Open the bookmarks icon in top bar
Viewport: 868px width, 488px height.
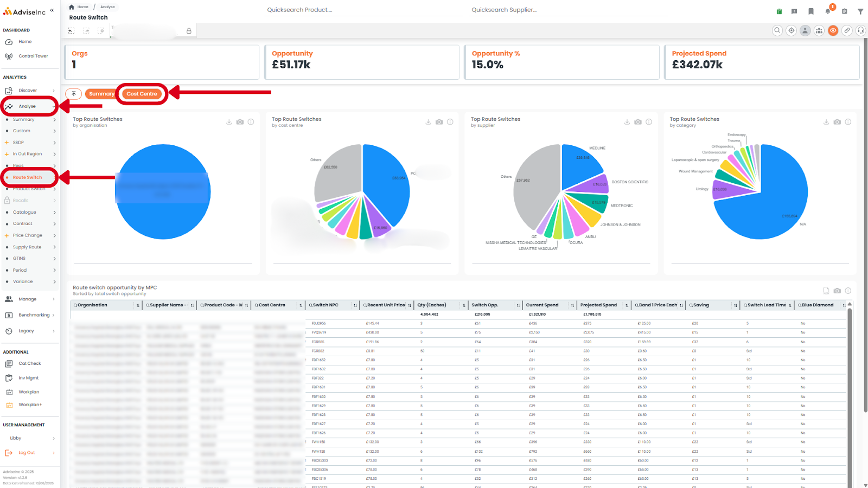(811, 11)
